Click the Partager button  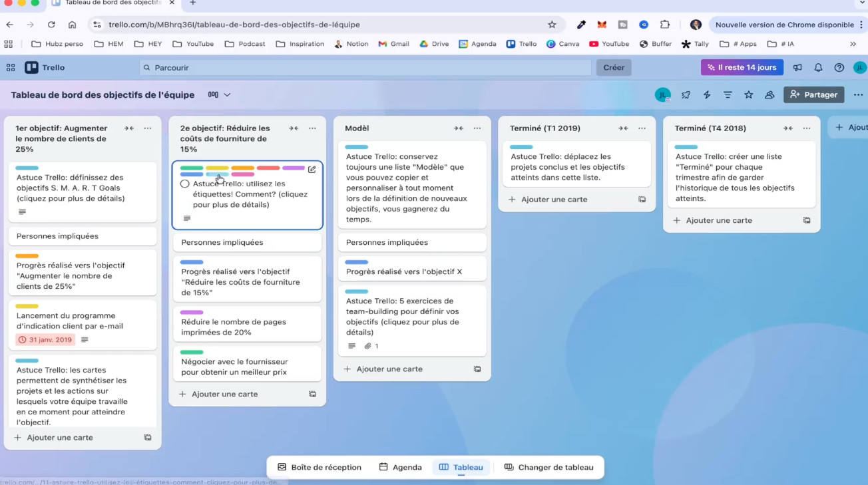coord(813,95)
